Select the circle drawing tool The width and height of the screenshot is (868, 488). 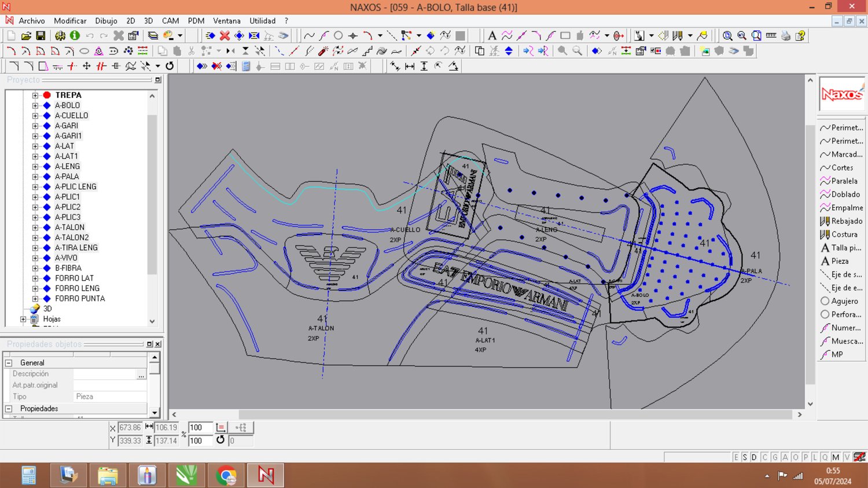[x=338, y=35]
